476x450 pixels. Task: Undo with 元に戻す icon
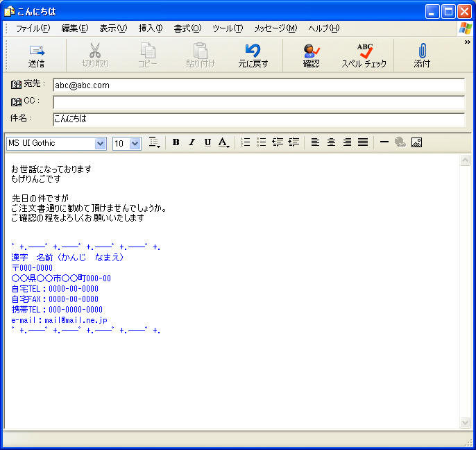click(253, 51)
